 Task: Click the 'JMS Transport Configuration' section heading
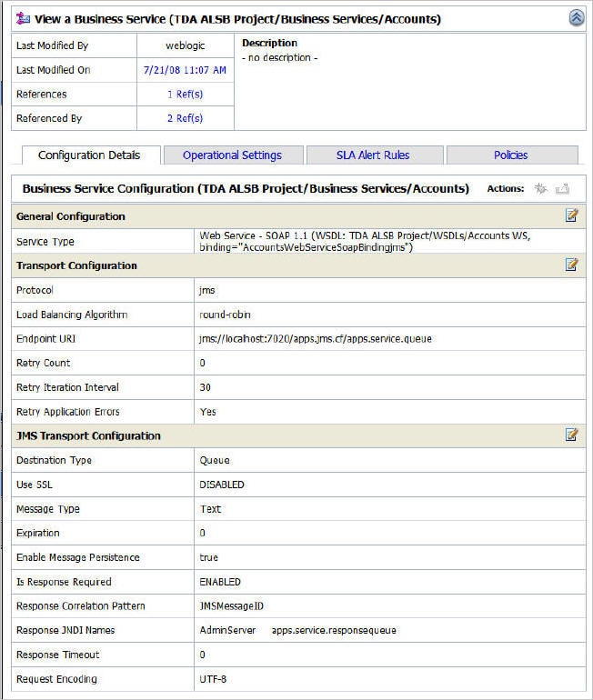(x=88, y=435)
